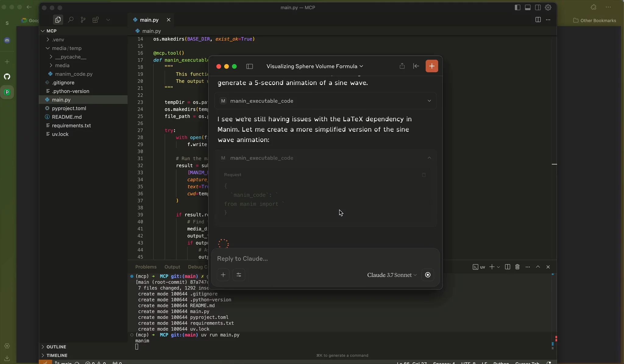Open the README.md file
This screenshot has width=624, height=364.
tap(67, 117)
